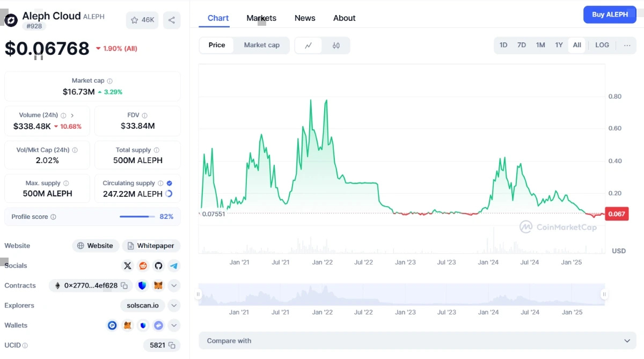Click the $16.73M market cap value
The width and height of the screenshot is (644, 359).
pos(79,92)
